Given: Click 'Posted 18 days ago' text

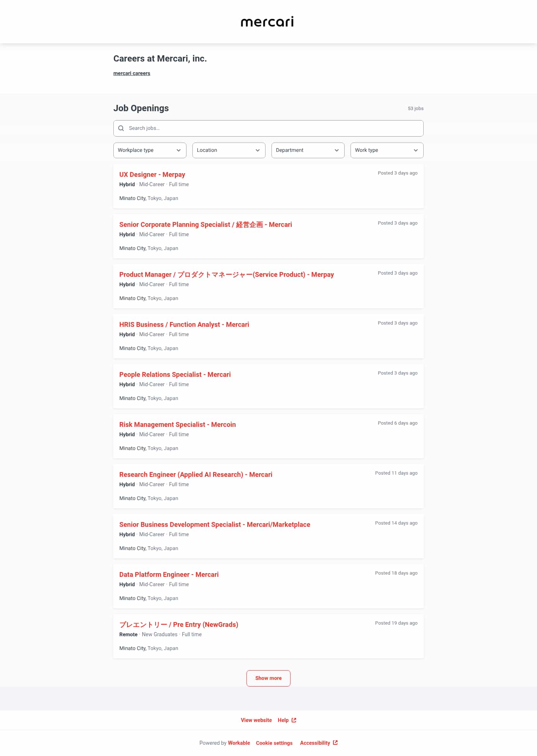Looking at the screenshot, I should pos(396,573).
